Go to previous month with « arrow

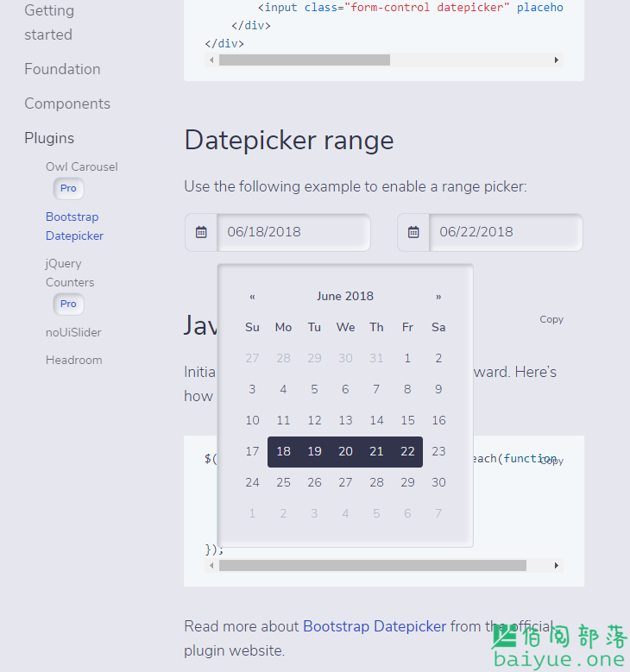point(252,297)
